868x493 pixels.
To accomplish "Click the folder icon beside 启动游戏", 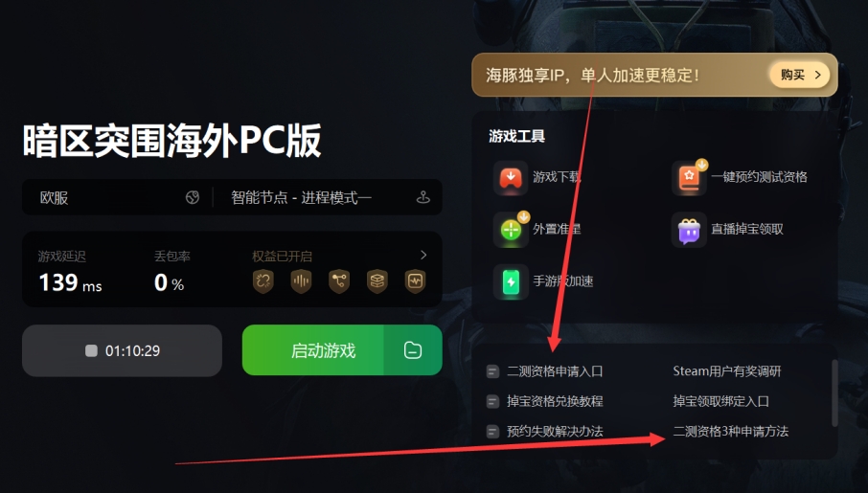I will 413,349.
